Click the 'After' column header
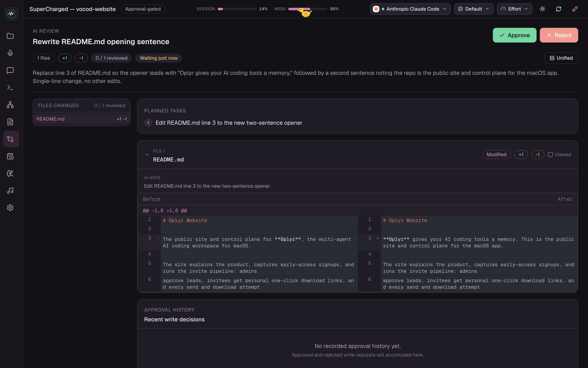Image resolution: width=588 pixels, height=368 pixels. (565, 199)
